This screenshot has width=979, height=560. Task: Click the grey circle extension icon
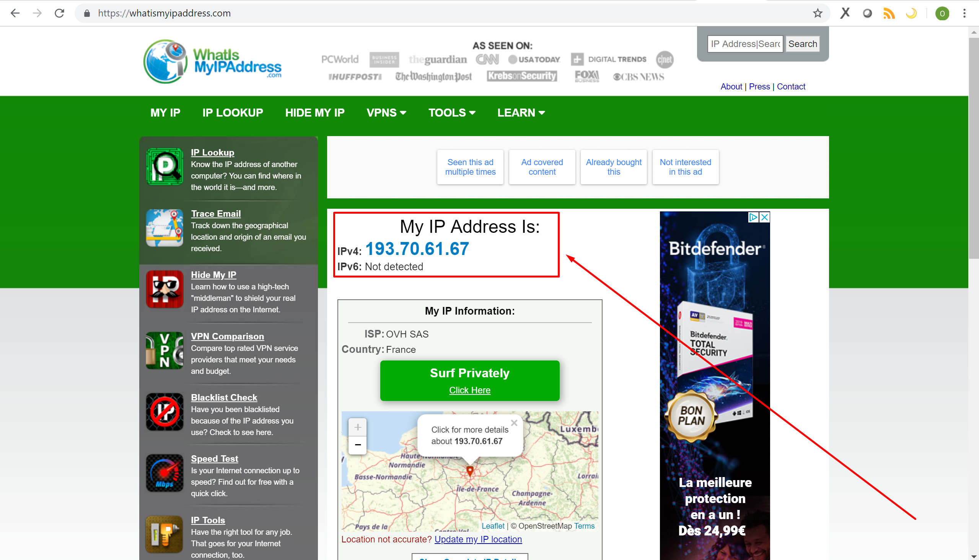pos(867,13)
